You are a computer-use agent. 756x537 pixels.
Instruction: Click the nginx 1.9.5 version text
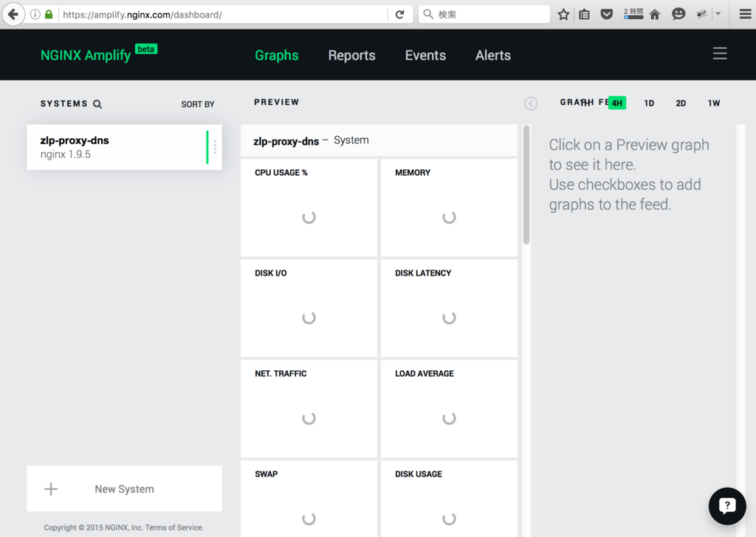[x=66, y=154]
